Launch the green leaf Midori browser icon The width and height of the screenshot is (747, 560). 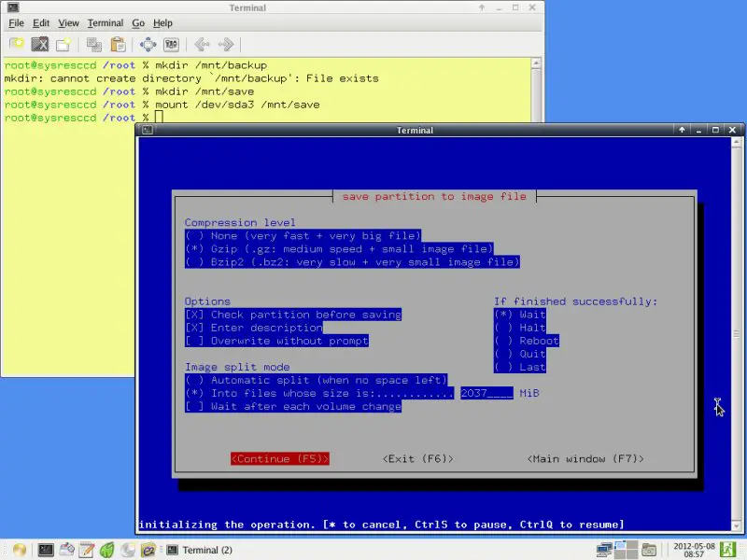106,550
